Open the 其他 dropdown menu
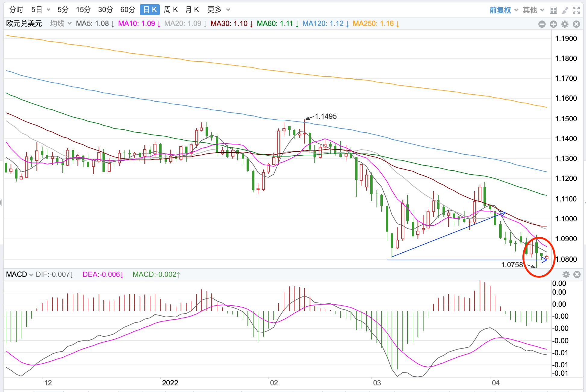586x392 pixels. (x=533, y=10)
